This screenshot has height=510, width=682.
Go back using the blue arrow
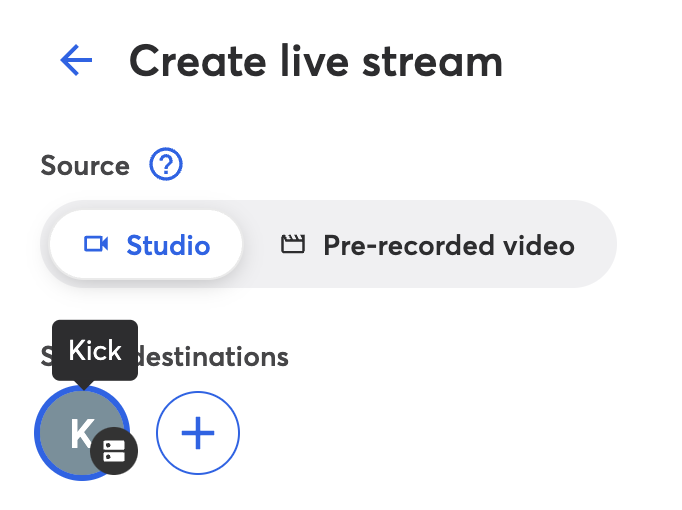[76, 62]
